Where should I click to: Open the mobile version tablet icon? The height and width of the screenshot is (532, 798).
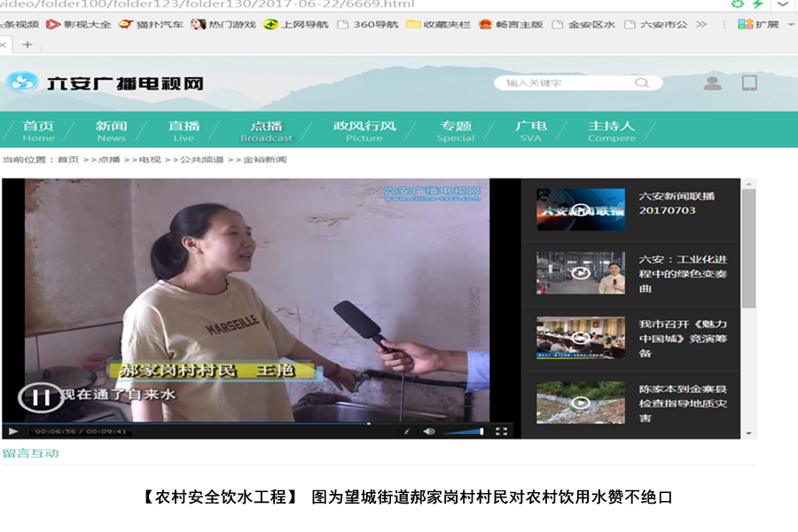coord(749,82)
